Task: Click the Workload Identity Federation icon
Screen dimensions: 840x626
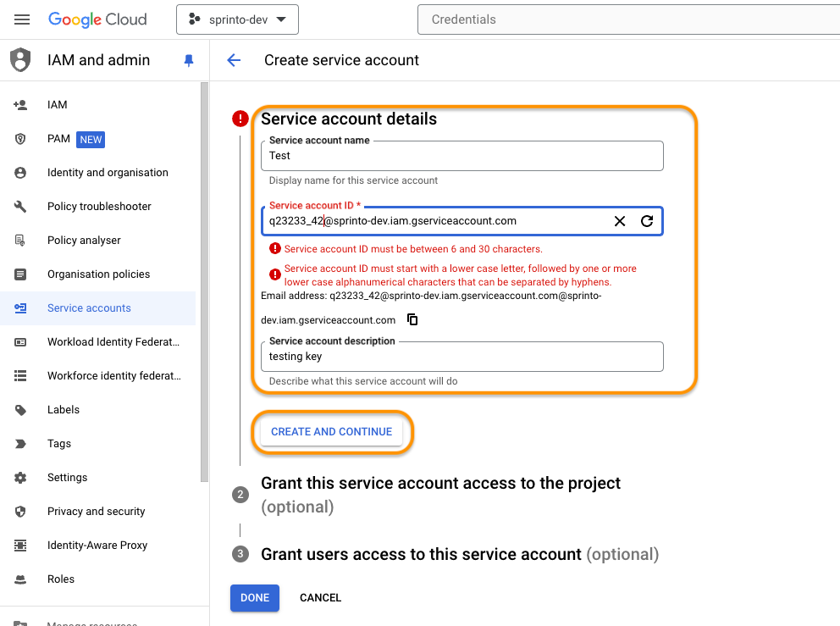Action: coord(20,342)
